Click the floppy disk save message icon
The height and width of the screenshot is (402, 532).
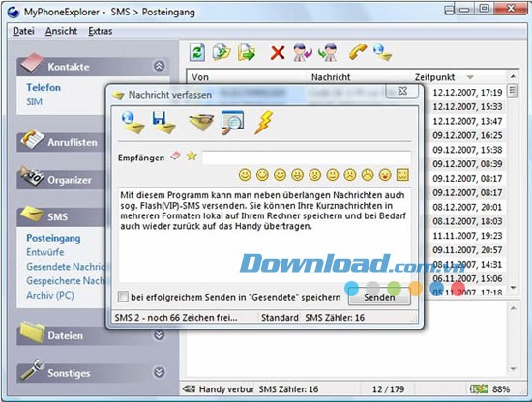pos(163,123)
